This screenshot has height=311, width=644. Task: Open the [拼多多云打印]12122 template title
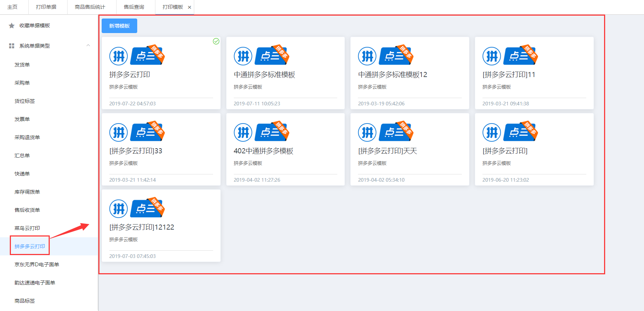coord(142,227)
